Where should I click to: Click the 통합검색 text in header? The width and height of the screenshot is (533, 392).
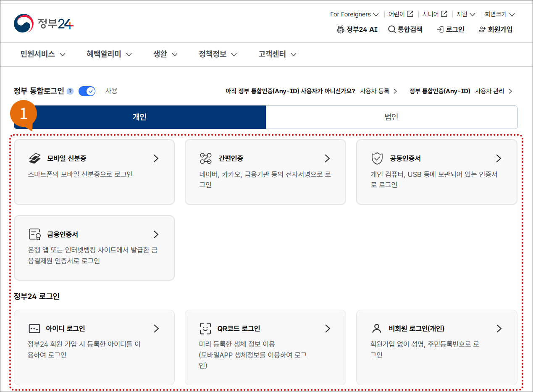coord(410,29)
